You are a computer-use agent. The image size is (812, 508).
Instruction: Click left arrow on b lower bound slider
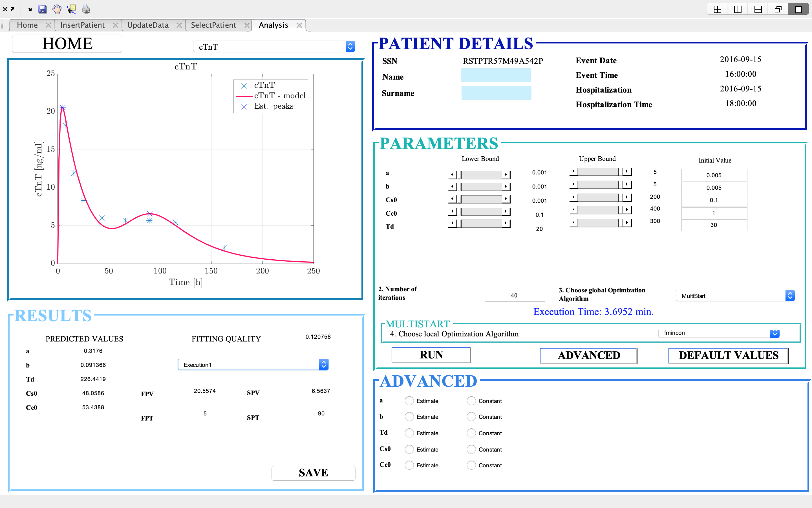(x=453, y=187)
